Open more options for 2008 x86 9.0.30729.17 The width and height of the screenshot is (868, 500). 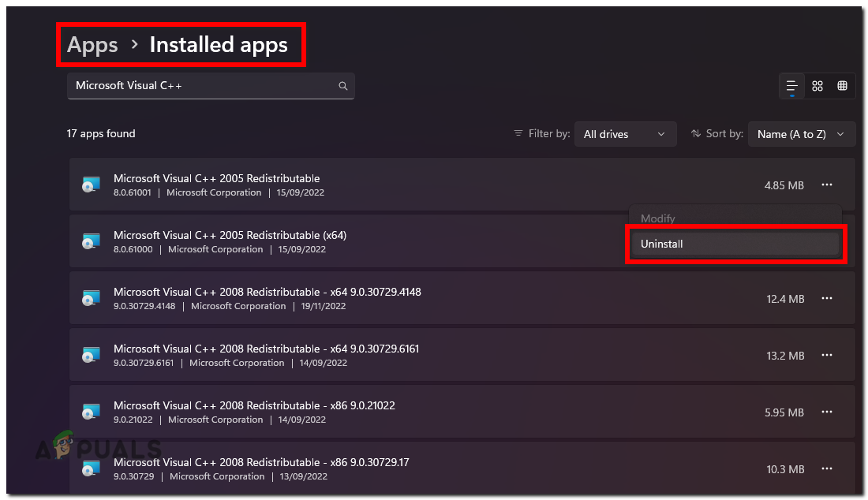[x=826, y=469]
